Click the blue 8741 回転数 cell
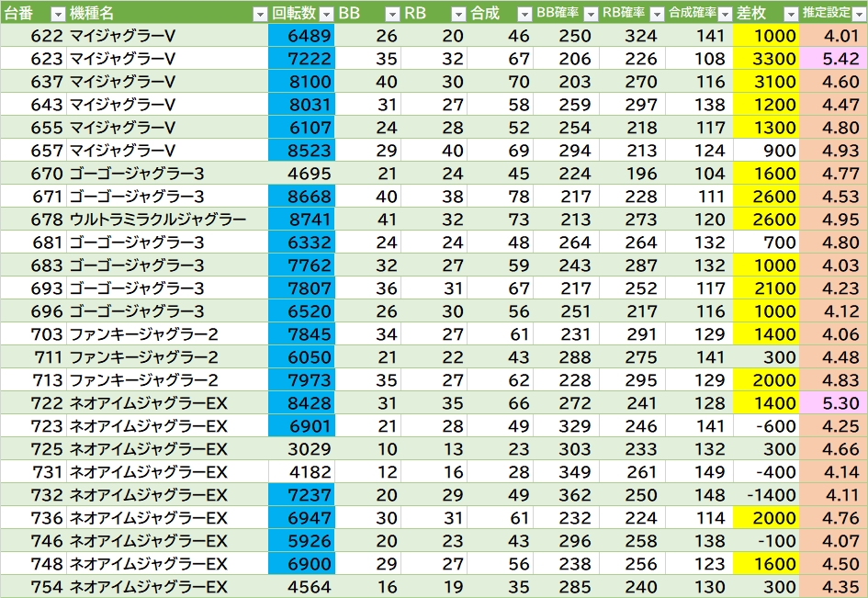 coord(301,220)
